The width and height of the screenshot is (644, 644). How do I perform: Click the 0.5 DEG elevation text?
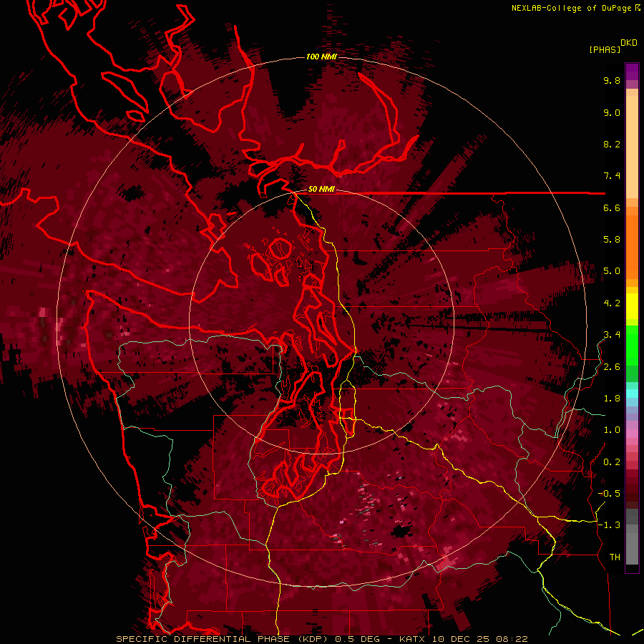point(358,639)
